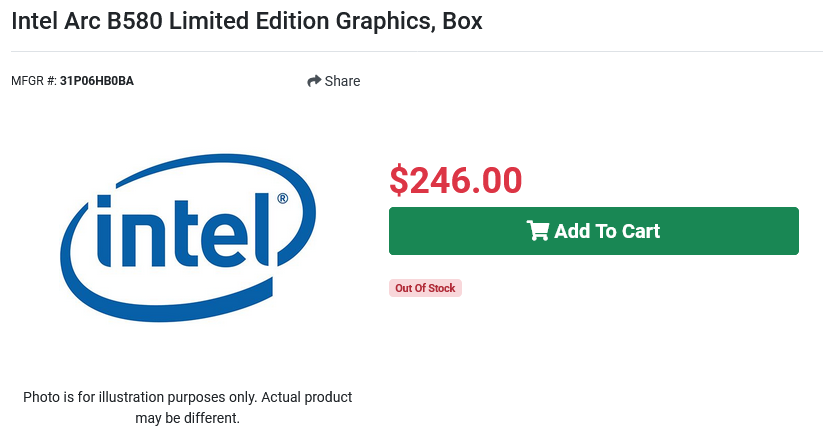
Task: Select the $246.00 price
Action: [455, 180]
